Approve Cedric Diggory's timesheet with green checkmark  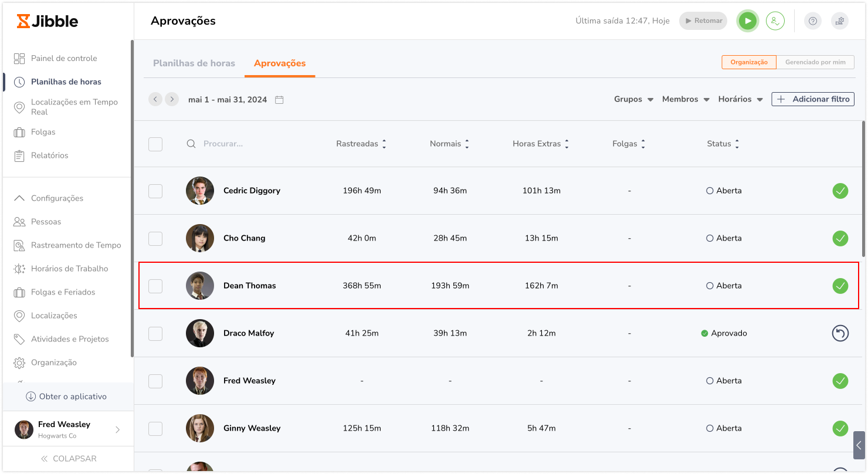tap(840, 191)
